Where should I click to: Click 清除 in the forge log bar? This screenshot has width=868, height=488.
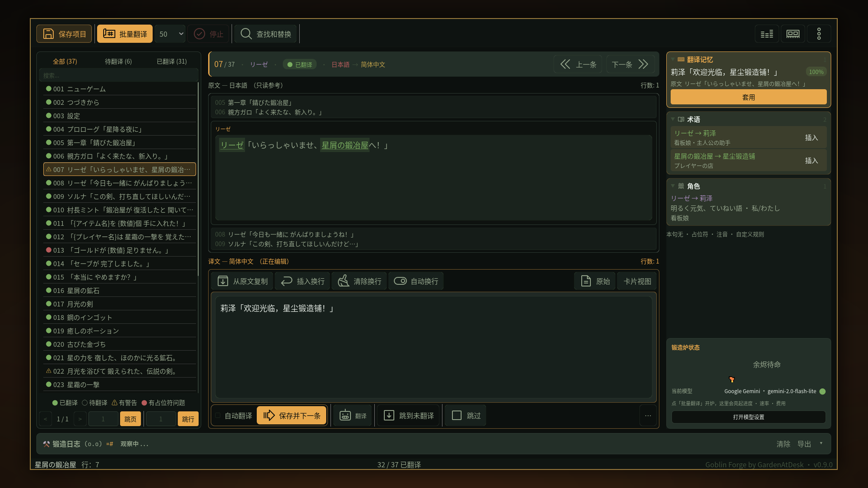783,444
